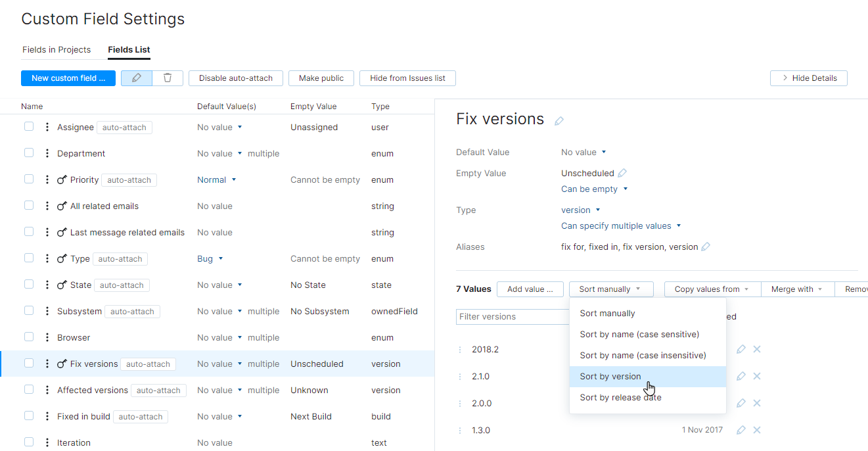Screen dimensions: 868x451
Task: Open the Default Value dropdown in the details panel
Action: click(x=583, y=152)
